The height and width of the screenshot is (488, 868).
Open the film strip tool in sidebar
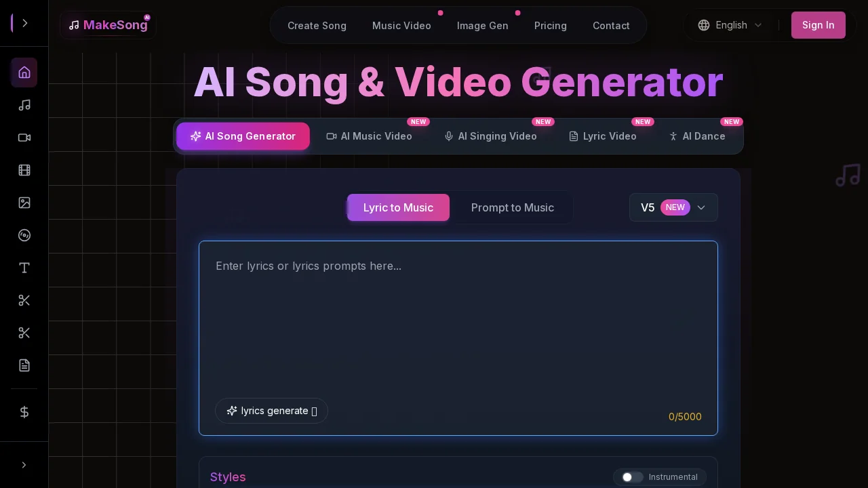24,170
